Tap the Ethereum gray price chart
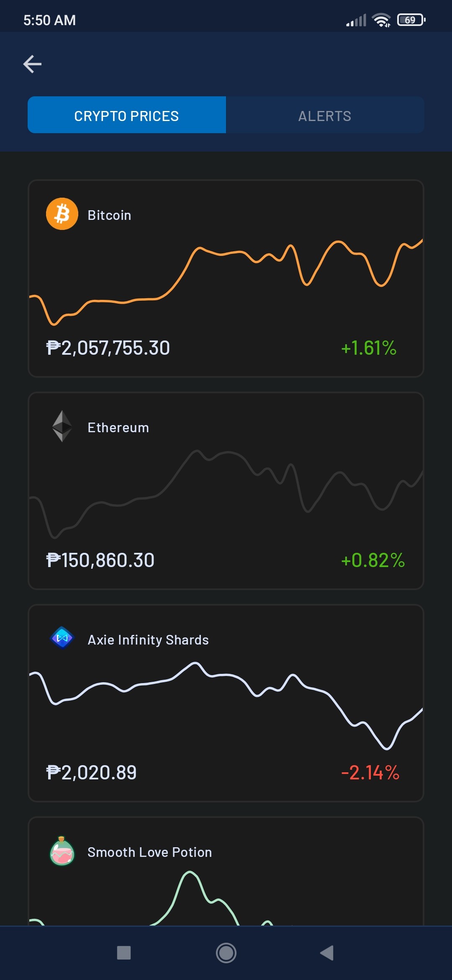 (x=226, y=494)
